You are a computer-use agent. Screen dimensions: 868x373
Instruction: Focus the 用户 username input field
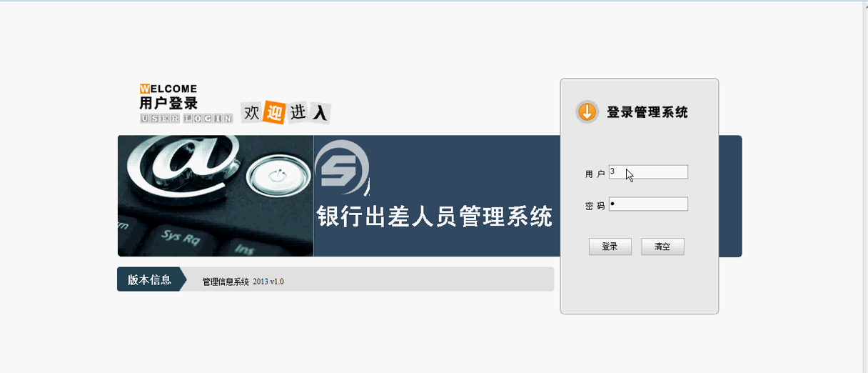(x=648, y=171)
